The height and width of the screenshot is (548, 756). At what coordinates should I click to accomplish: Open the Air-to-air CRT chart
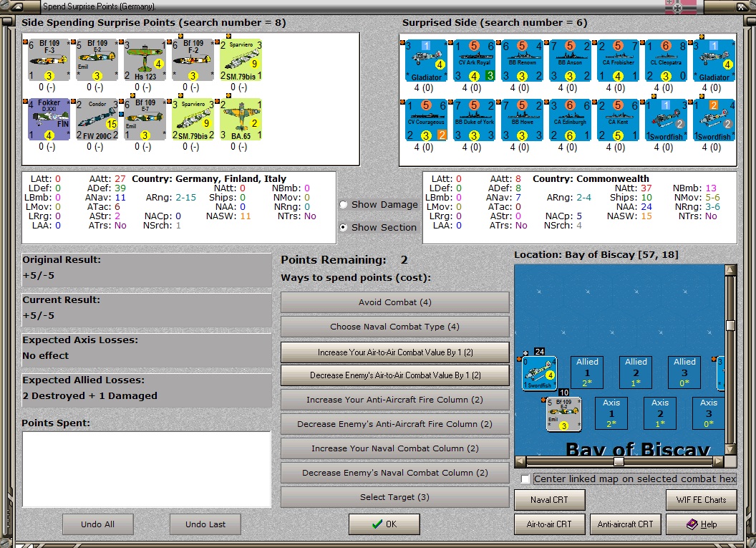tap(550, 524)
